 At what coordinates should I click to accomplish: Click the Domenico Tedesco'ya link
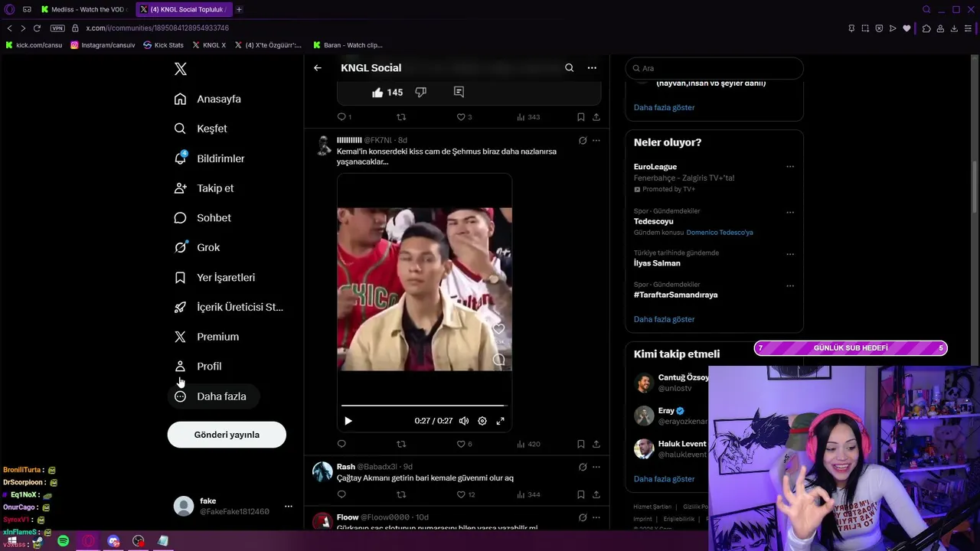pos(720,233)
